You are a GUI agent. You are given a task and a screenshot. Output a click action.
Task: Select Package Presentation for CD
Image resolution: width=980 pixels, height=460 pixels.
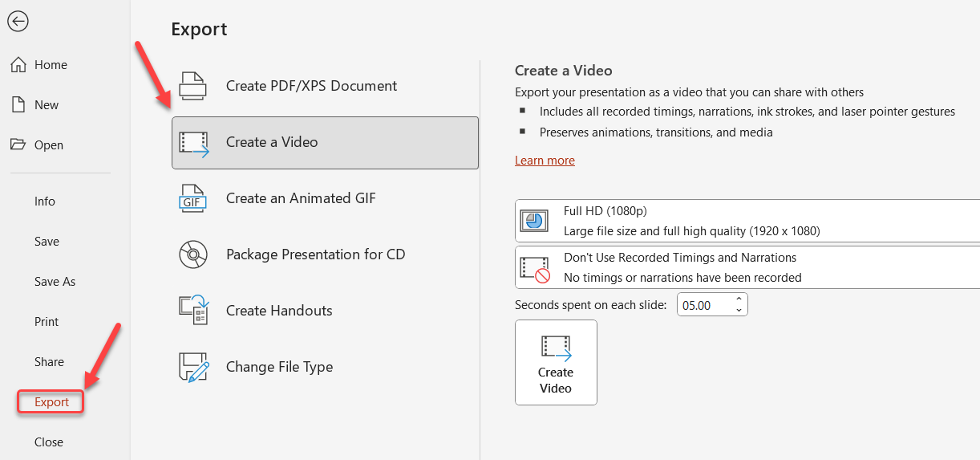point(325,254)
